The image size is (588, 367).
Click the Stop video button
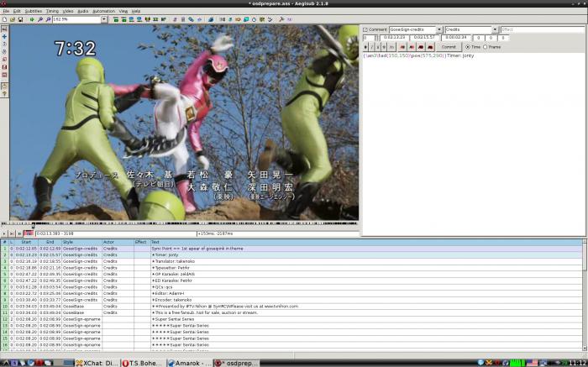[x=19, y=233]
